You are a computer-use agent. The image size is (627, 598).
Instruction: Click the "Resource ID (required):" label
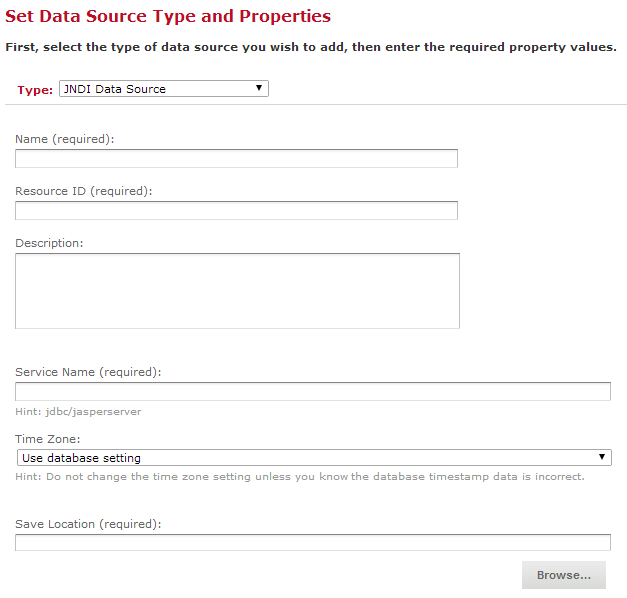pyautogui.click(x=83, y=191)
